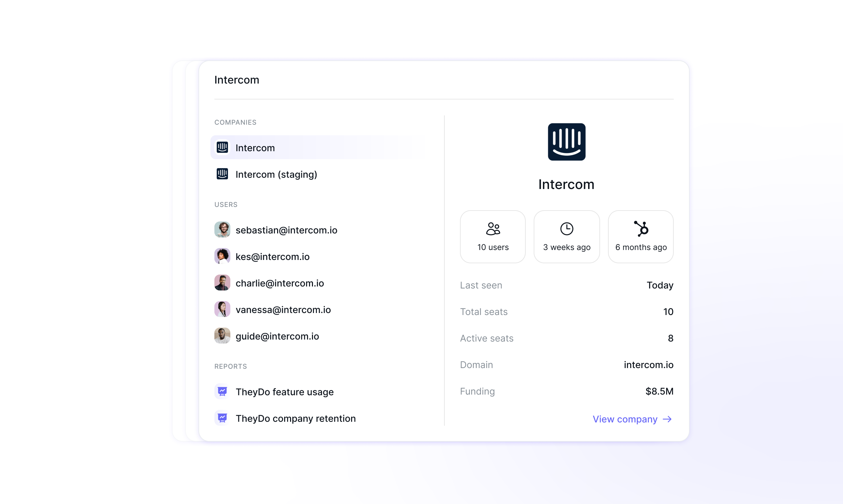Click the Intercom company name heading below the logo

(566, 184)
